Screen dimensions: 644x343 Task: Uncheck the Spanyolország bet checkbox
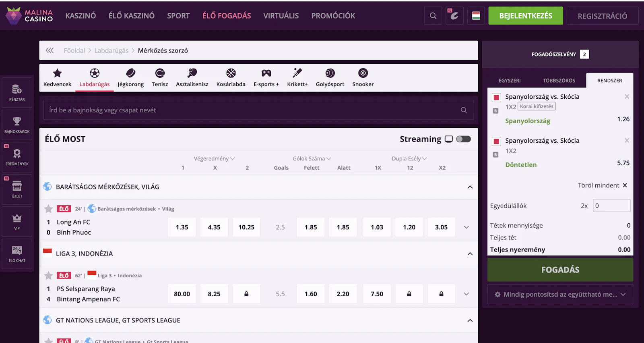[x=496, y=97]
